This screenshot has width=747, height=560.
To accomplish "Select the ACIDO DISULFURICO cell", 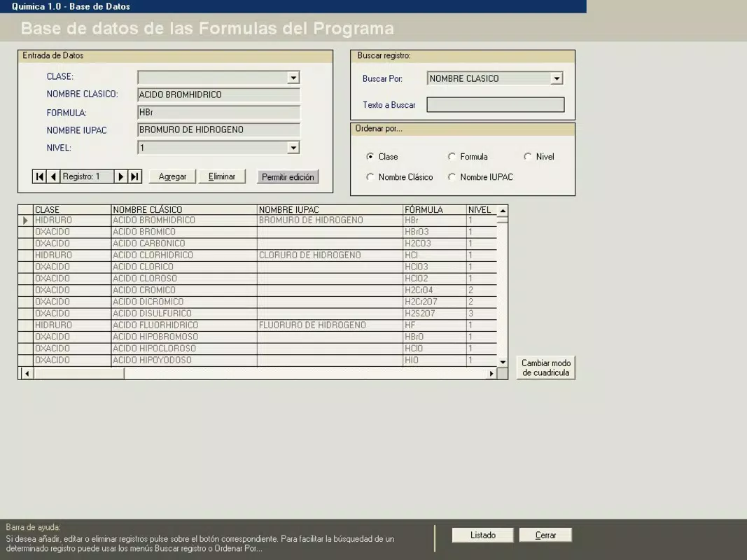I will (184, 314).
